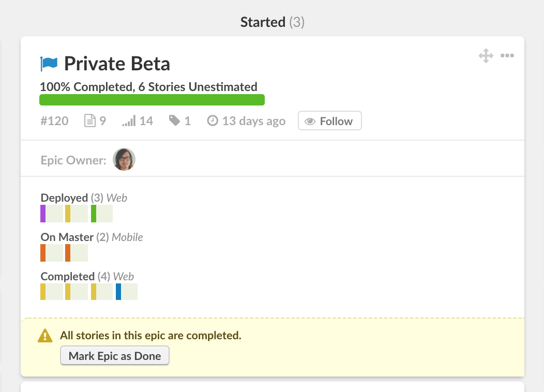This screenshot has height=392, width=544.
Task: Click the All stories in this epic are completed message
Action: [150, 336]
